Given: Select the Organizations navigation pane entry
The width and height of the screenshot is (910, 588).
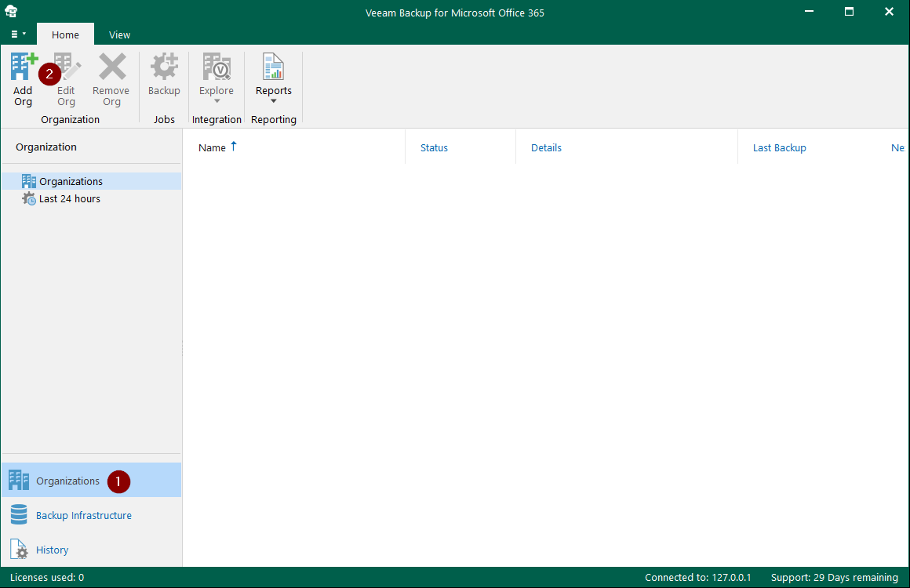Looking at the screenshot, I should (92, 480).
